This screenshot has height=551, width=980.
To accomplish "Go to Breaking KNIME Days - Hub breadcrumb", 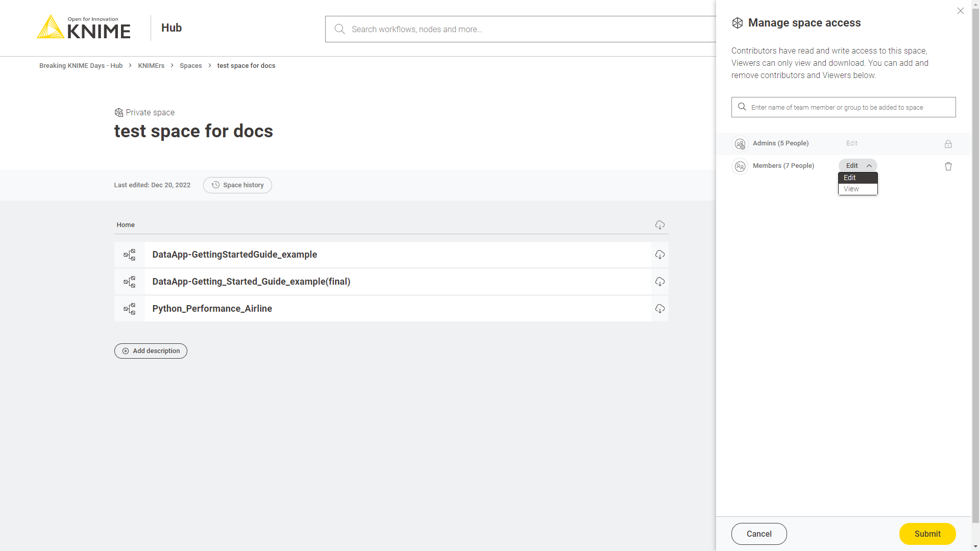I will 81,66.
